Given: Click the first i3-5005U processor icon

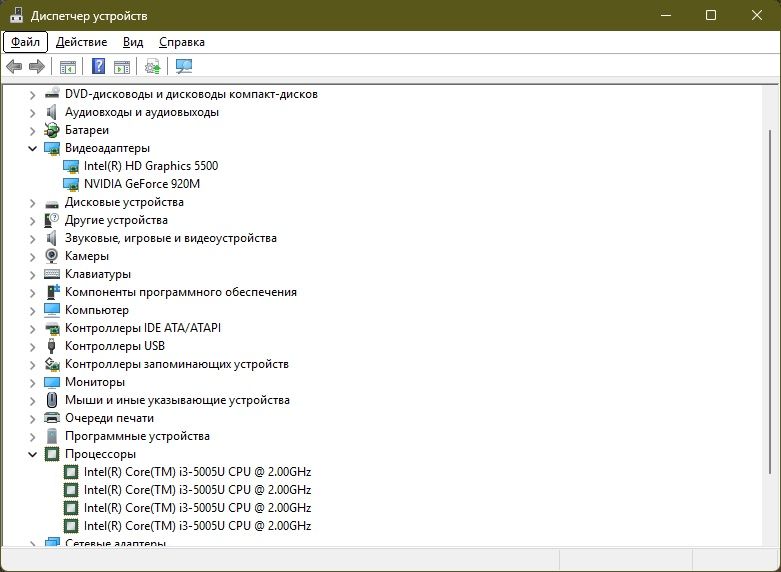Looking at the screenshot, I should click(x=71, y=472).
